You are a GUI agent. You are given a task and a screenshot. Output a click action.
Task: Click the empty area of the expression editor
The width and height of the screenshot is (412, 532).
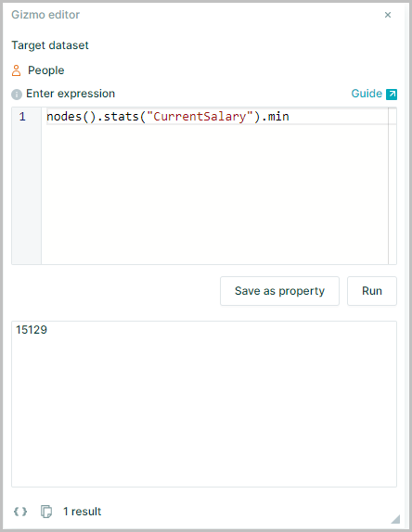click(214, 194)
